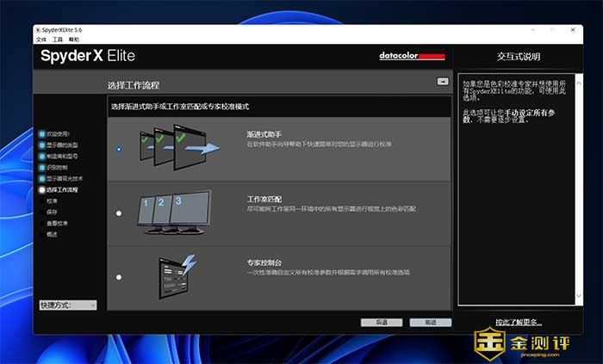The width and height of the screenshot is (603, 364).
Task: Open the 帮助 menu
Action: tap(74, 40)
